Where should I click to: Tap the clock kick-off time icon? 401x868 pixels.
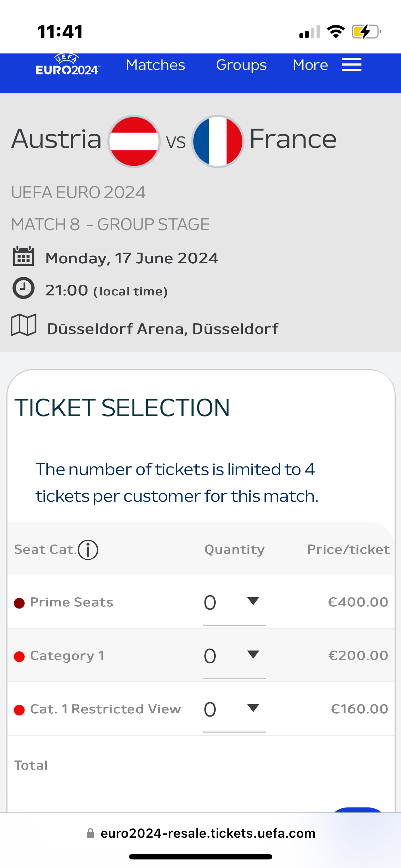tap(24, 288)
